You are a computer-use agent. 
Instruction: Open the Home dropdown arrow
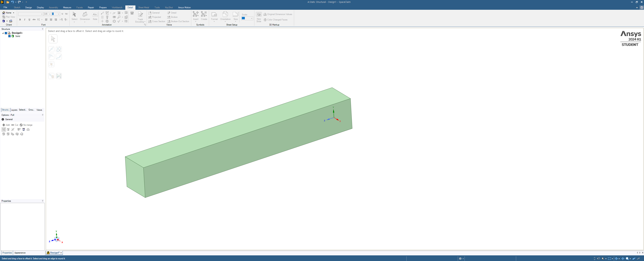click(x=13, y=13)
